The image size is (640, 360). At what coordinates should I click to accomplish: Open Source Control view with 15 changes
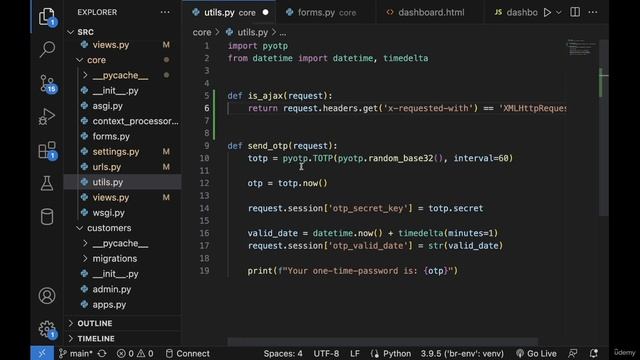coord(47,84)
